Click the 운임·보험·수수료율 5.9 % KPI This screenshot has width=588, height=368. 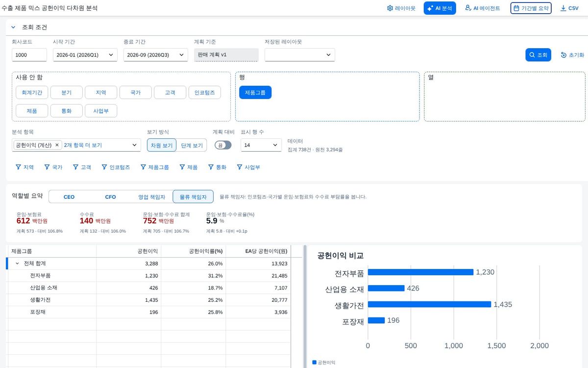click(230, 223)
